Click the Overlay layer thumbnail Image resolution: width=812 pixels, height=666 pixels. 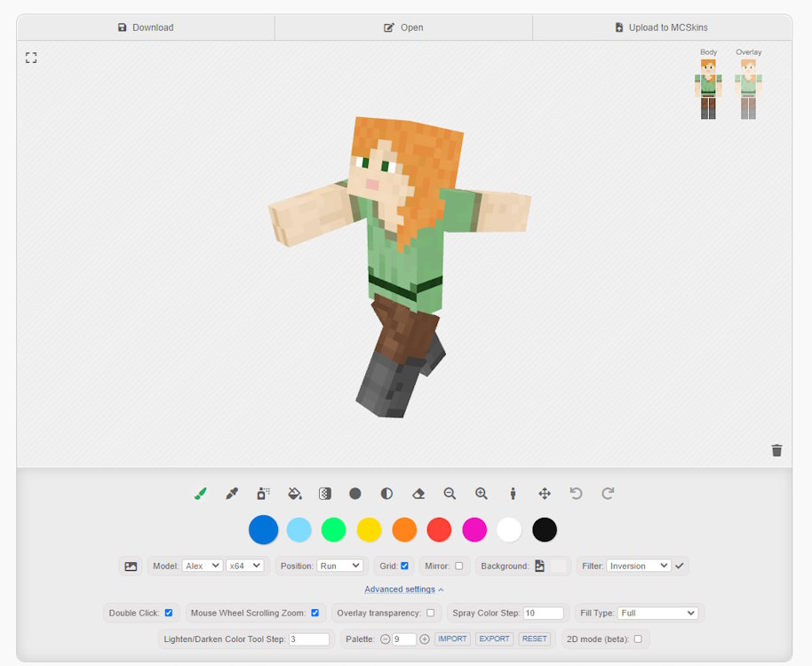pos(748,89)
